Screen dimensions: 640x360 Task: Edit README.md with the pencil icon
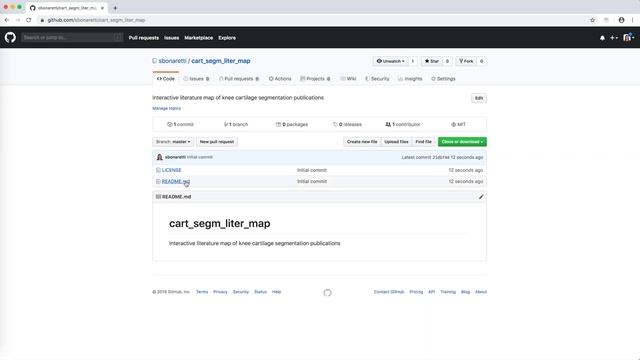(481, 197)
